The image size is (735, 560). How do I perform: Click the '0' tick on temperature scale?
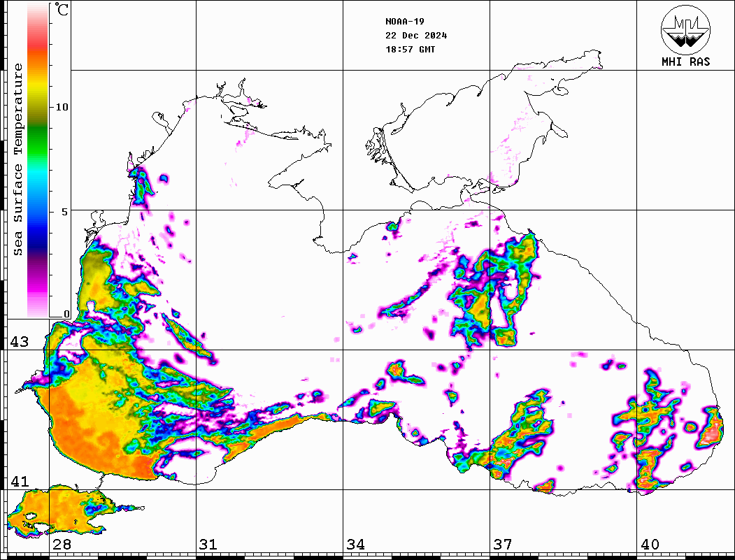point(66,314)
